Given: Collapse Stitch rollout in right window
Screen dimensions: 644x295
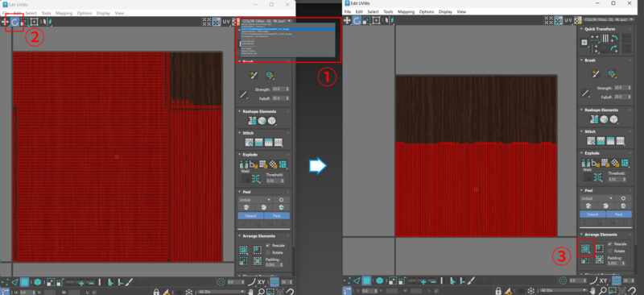Looking at the screenshot, I should point(582,131).
